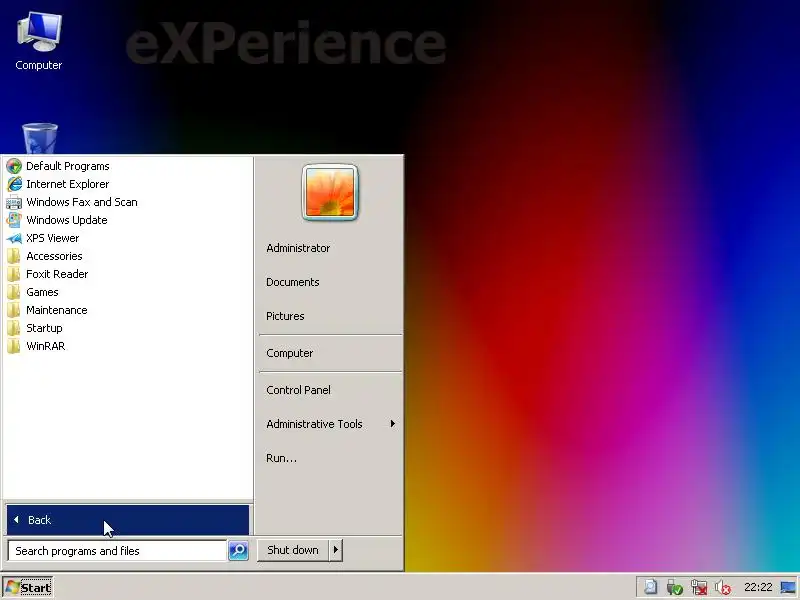Image resolution: width=800 pixels, height=600 pixels.
Task: Expand the Startup folder entry
Action: 128,328
